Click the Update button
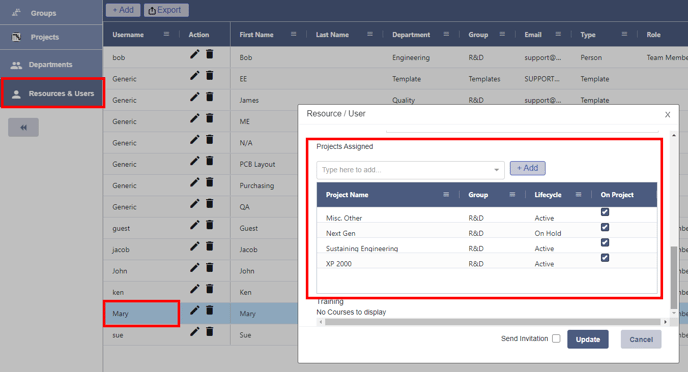 coord(588,339)
